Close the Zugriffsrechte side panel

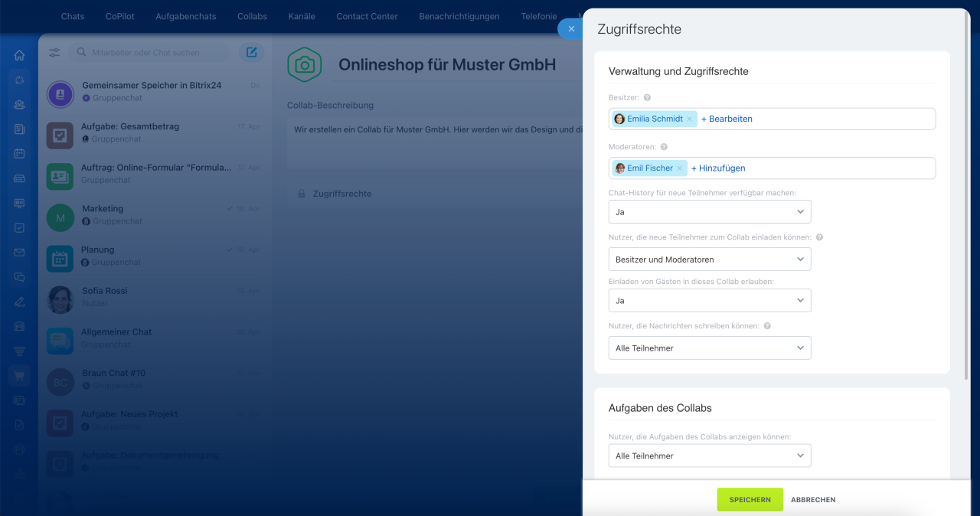point(570,29)
